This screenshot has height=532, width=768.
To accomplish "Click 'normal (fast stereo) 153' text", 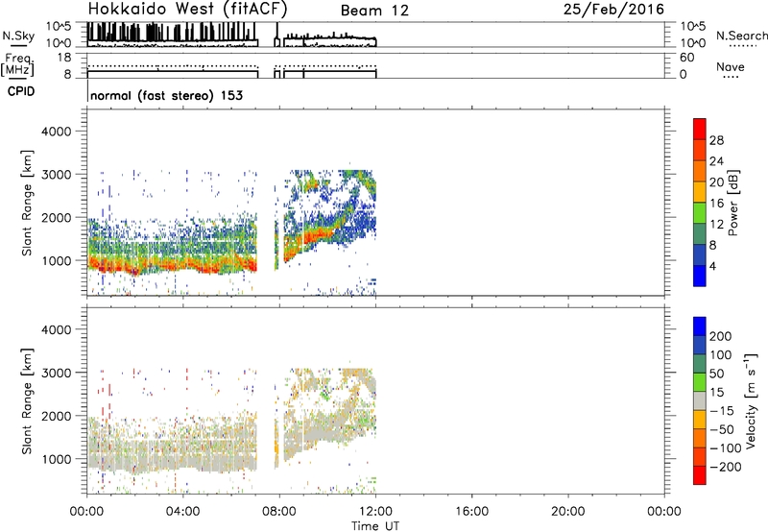I will [166, 96].
